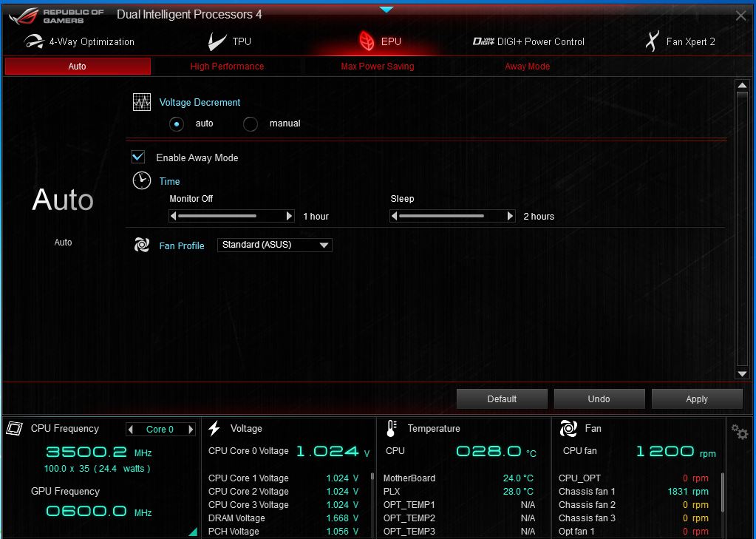Select previous CPU core with left arrow
The image size is (756, 539).
pyautogui.click(x=130, y=429)
